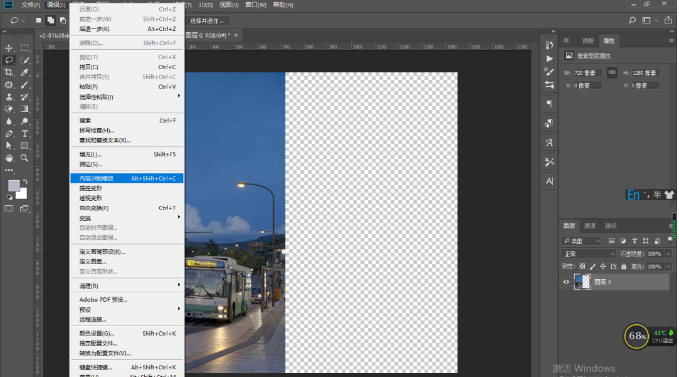Screen dimensions: 679x377
Task: Expand Presets submenu 预设
Action: click(x=127, y=309)
